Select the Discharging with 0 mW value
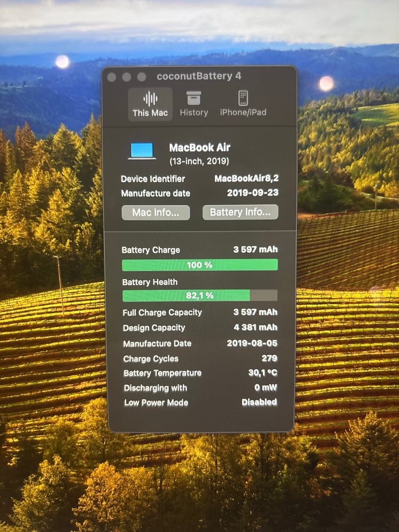This screenshot has width=399, height=532. tap(266, 388)
